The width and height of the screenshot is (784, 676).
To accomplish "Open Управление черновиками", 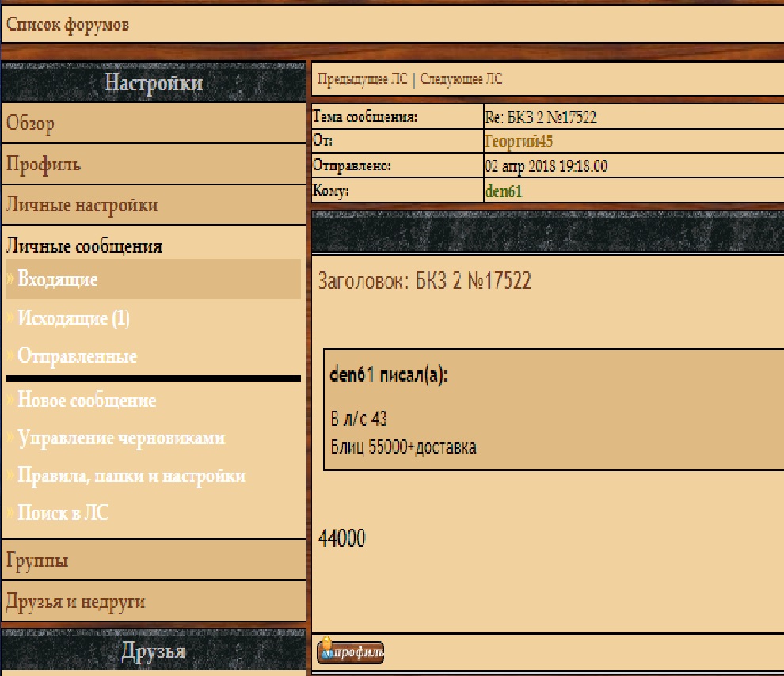I will click(x=121, y=439).
